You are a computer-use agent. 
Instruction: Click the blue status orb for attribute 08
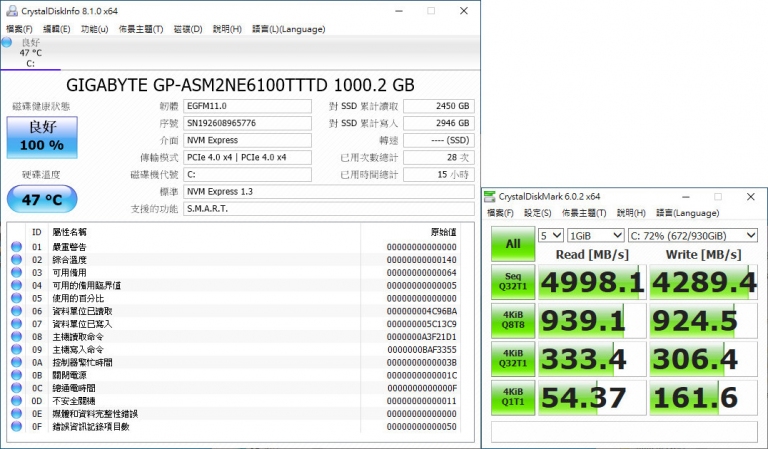click(x=17, y=336)
